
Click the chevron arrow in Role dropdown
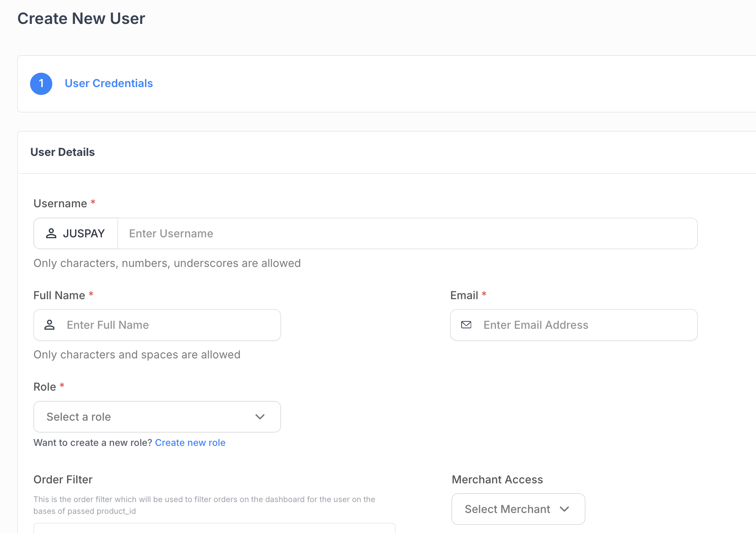260,417
